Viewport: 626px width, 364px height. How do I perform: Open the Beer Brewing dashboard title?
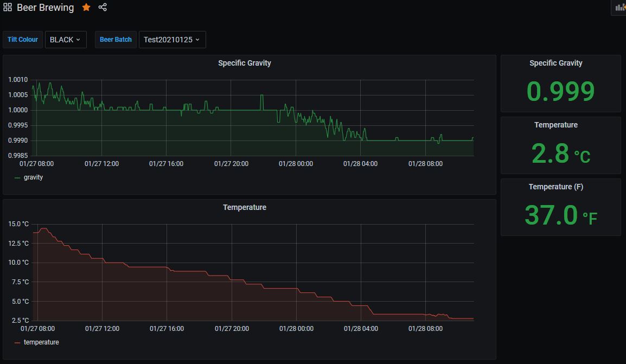click(45, 8)
